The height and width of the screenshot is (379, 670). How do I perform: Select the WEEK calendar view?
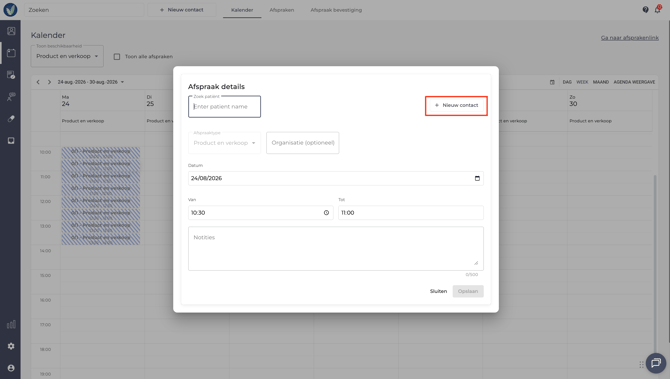tap(582, 82)
